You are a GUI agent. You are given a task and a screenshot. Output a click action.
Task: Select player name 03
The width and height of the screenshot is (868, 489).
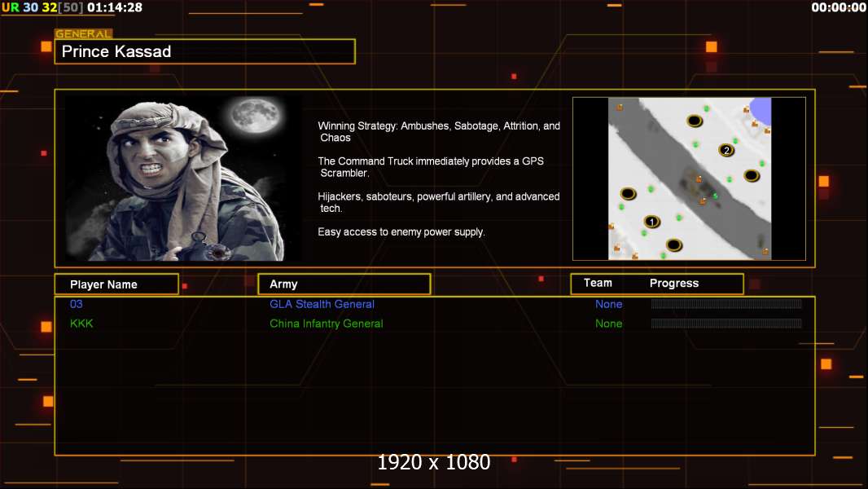tap(77, 304)
